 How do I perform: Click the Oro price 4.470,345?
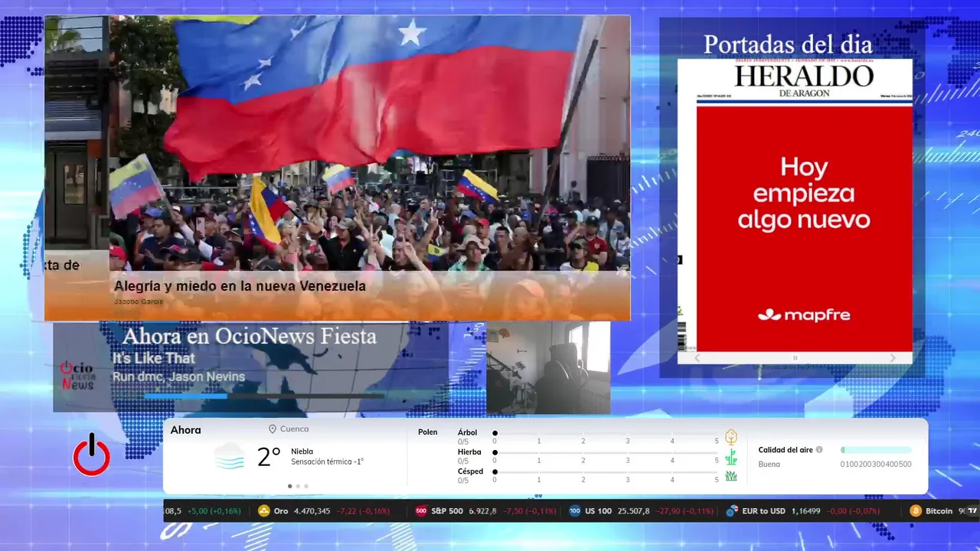pos(312,511)
